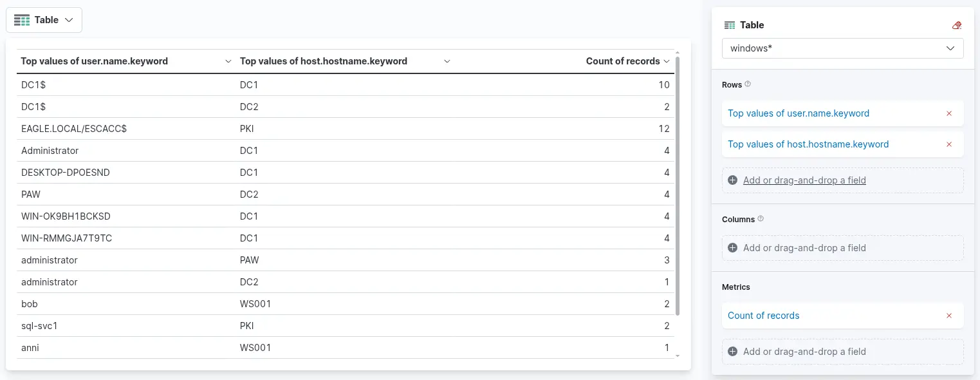
Task: Click the Rows help info icon
Action: click(748, 84)
